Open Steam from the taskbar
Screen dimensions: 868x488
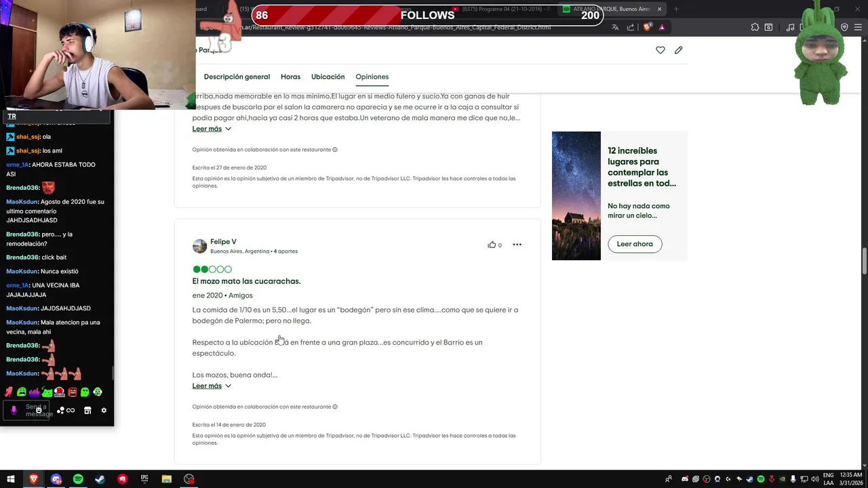(100, 479)
